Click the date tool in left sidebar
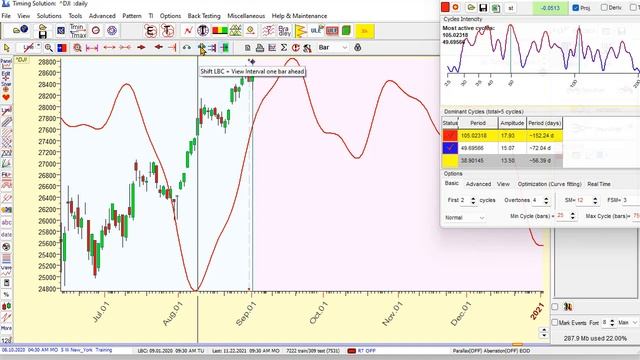This screenshot has width=640, height=360. (6, 235)
